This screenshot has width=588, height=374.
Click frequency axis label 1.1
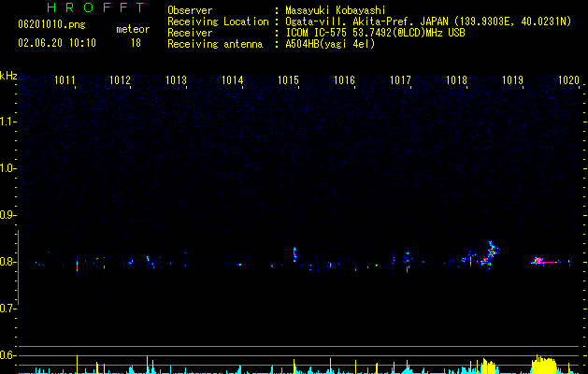click(7, 122)
